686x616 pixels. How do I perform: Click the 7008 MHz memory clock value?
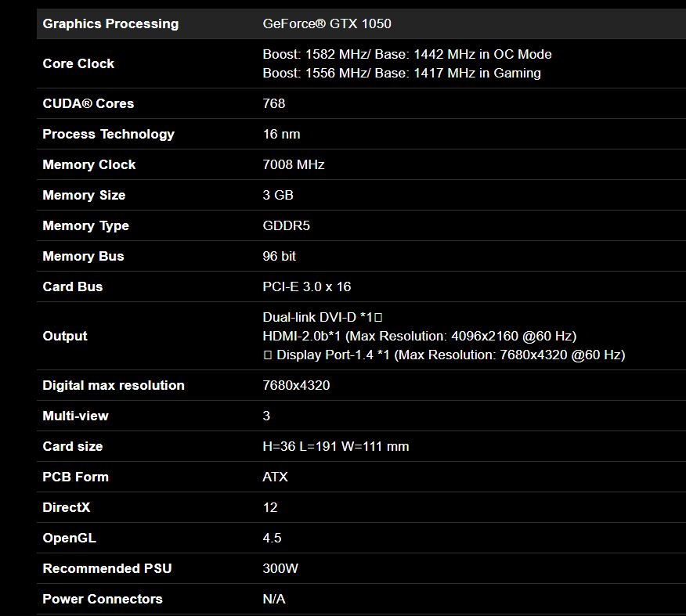294,164
